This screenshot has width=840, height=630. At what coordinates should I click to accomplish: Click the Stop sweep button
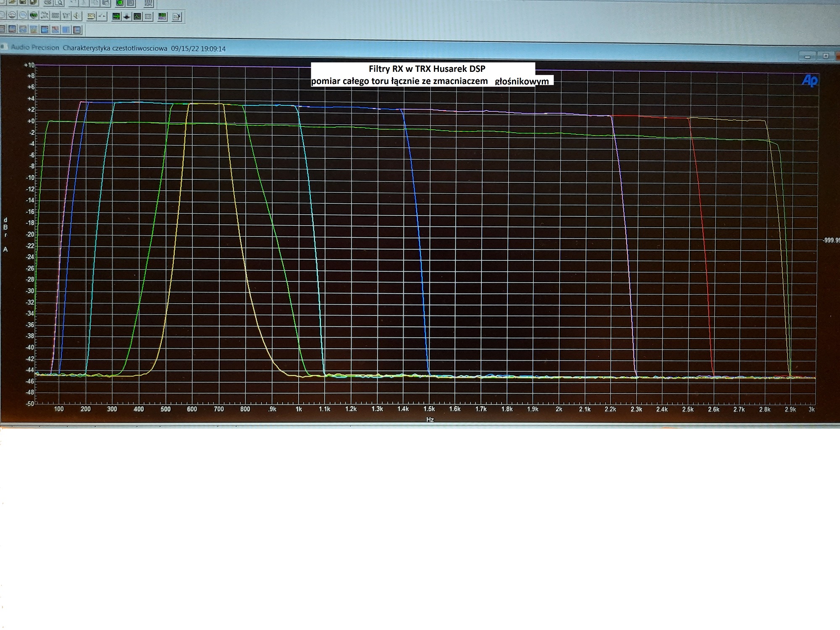(131, 3)
